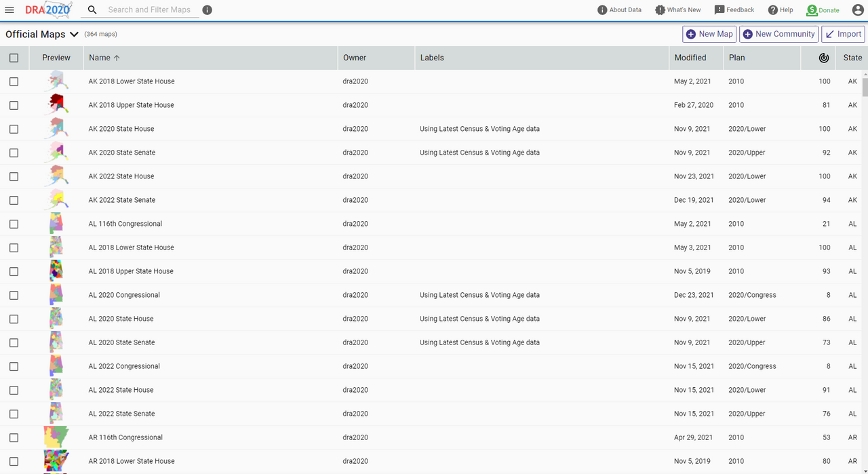Toggle the select-all checkbox in header
The width and height of the screenshot is (868, 474).
[14, 58]
